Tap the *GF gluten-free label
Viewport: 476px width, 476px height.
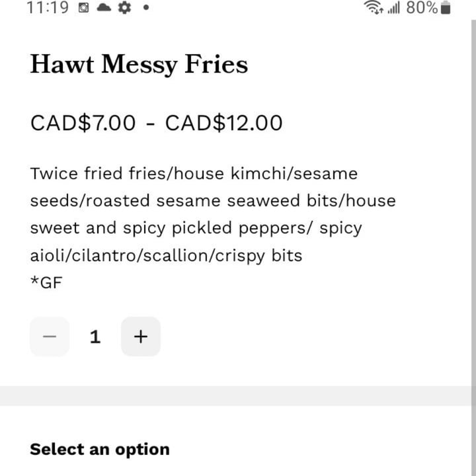click(46, 283)
